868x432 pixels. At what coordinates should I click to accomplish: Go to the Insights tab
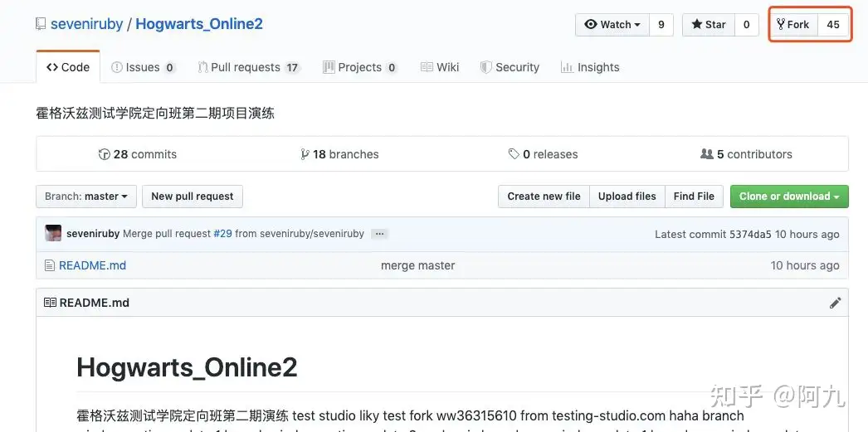point(590,67)
